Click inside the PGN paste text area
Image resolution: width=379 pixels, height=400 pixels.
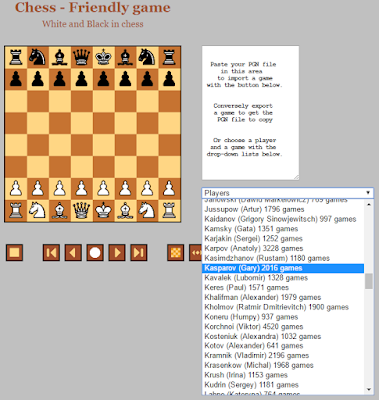(250, 113)
